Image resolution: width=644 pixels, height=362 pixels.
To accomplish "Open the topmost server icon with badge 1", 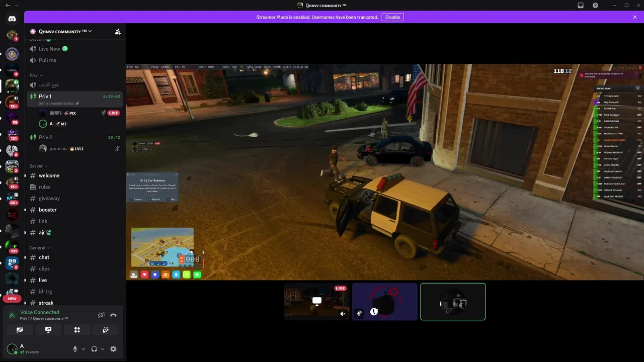I will pos(12,35).
